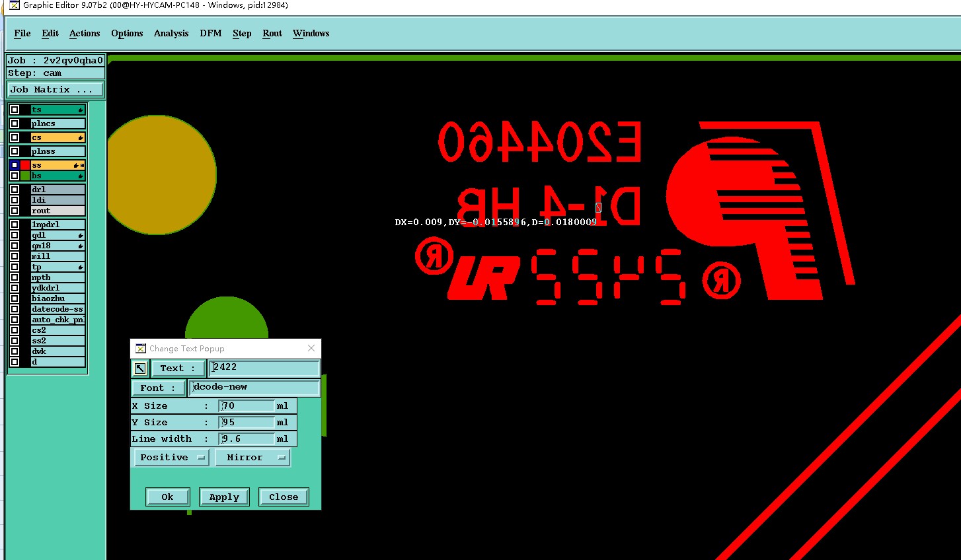Screen dimensions: 961x560
Task: Click the green color swatch of bs layer
Action: pyautogui.click(x=25, y=176)
